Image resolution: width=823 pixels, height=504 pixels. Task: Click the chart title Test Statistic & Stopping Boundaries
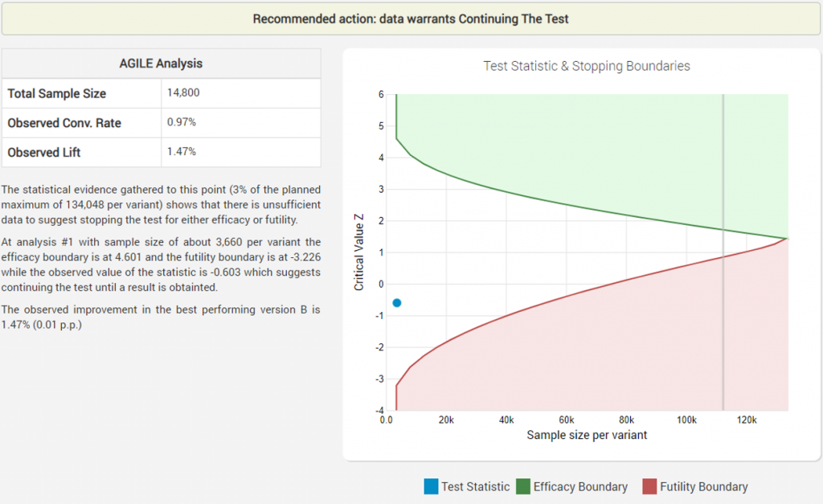point(586,66)
